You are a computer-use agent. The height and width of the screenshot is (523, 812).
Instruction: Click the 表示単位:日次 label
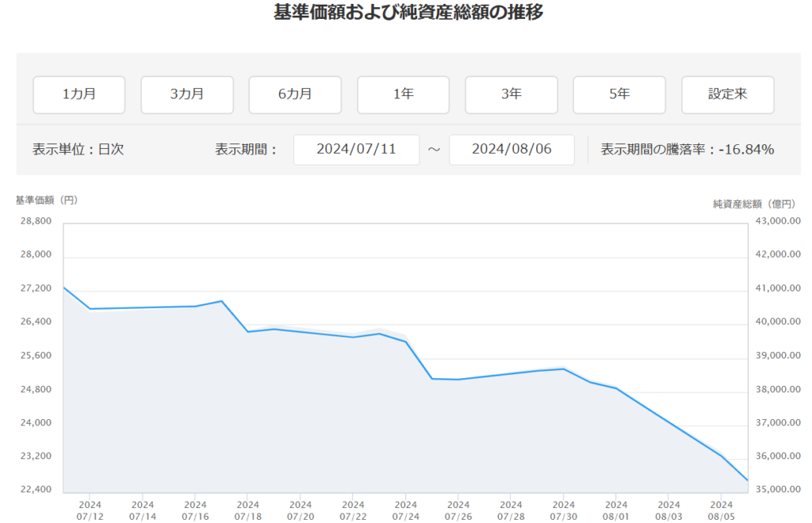pos(78,149)
